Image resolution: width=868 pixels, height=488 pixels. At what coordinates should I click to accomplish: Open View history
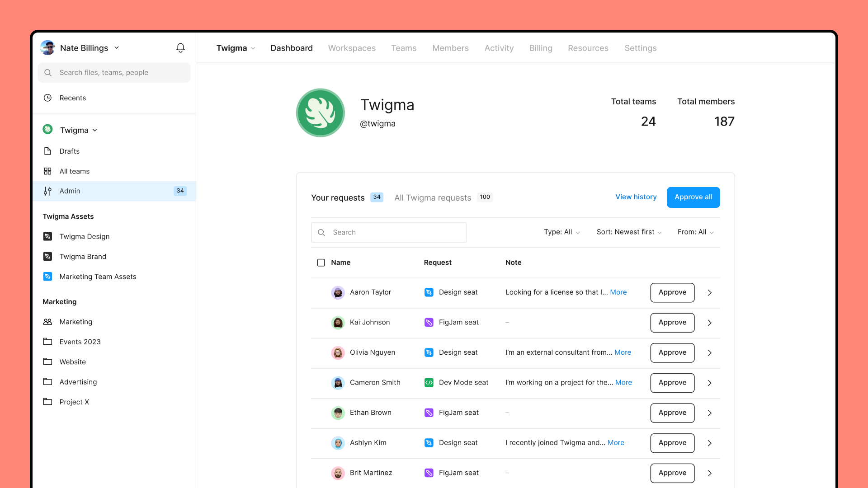click(636, 197)
